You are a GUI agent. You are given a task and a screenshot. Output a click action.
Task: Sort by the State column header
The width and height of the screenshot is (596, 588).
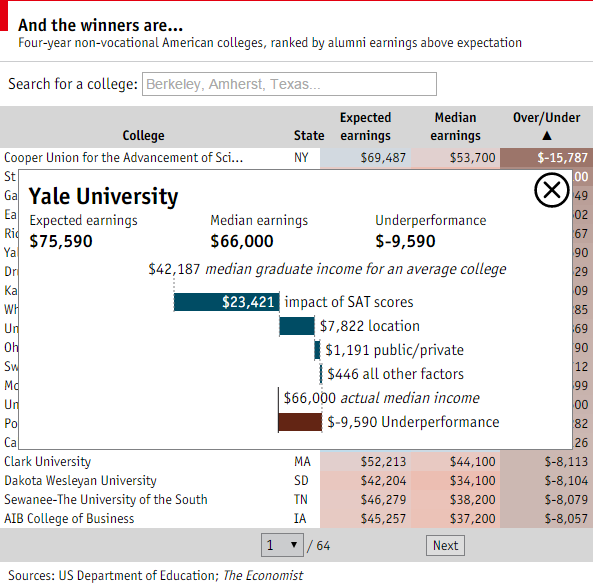[309, 136]
